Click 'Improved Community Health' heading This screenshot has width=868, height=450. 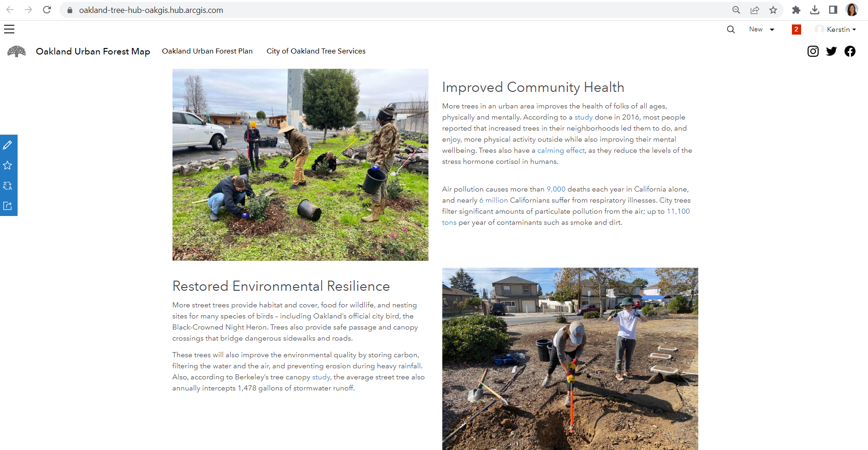[533, 87]
